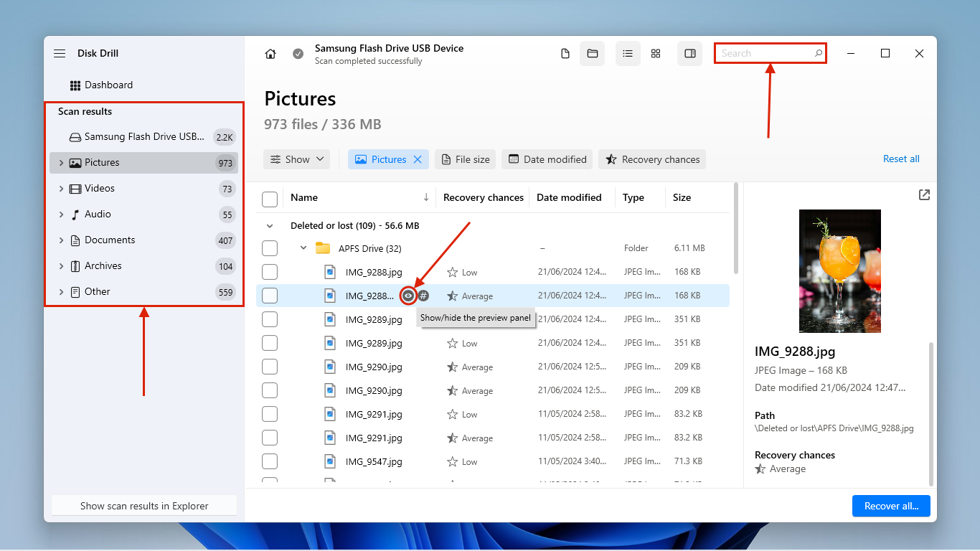The height and width of the screenshot is (551, 980).
Task: Pop out the preview in external window
Action: coord(924,195)
